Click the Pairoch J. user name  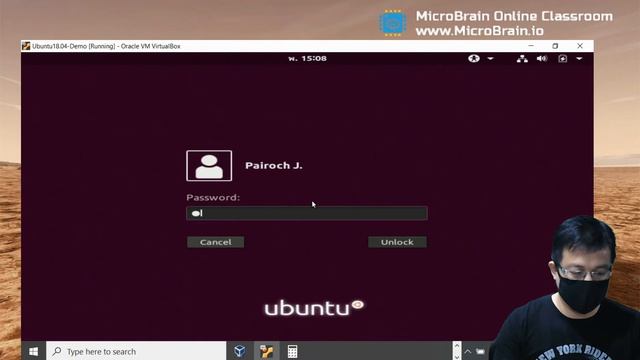pyautogui.click(x=273, y=165)
